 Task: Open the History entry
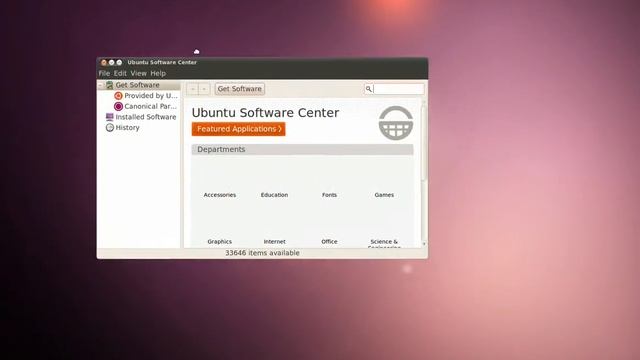[x=127, y=127]
